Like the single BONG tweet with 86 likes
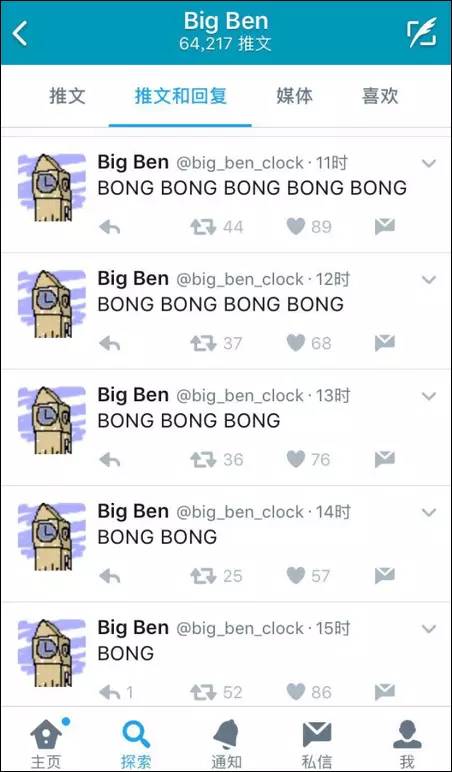This screenshot has width=452, height=772. [x=296, y=692]
